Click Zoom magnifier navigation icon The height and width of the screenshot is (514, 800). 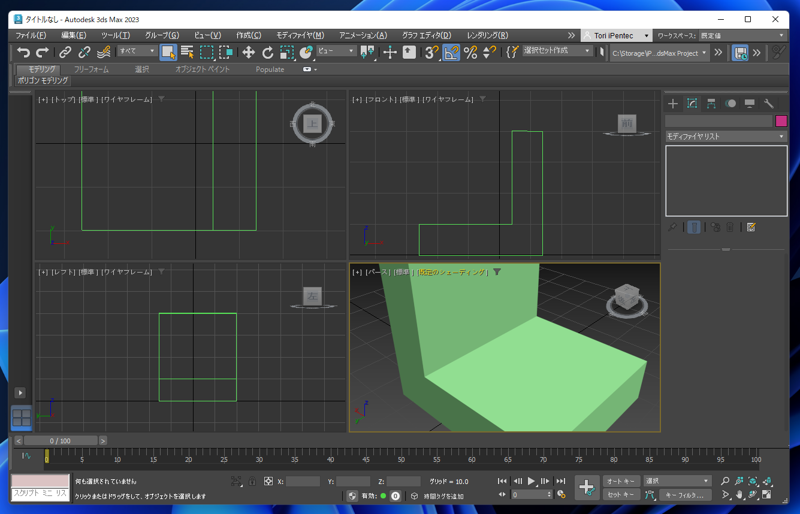coord(725,481)
